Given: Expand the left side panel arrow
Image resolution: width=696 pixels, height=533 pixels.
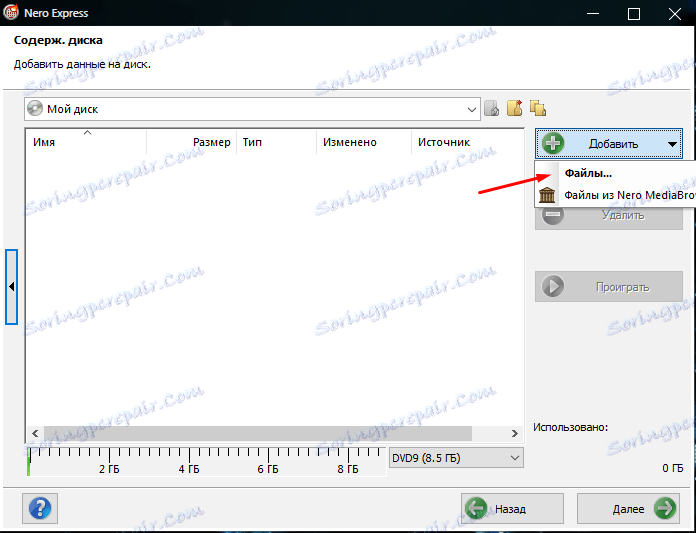Looking at the screenshot, I should point(12,287).
